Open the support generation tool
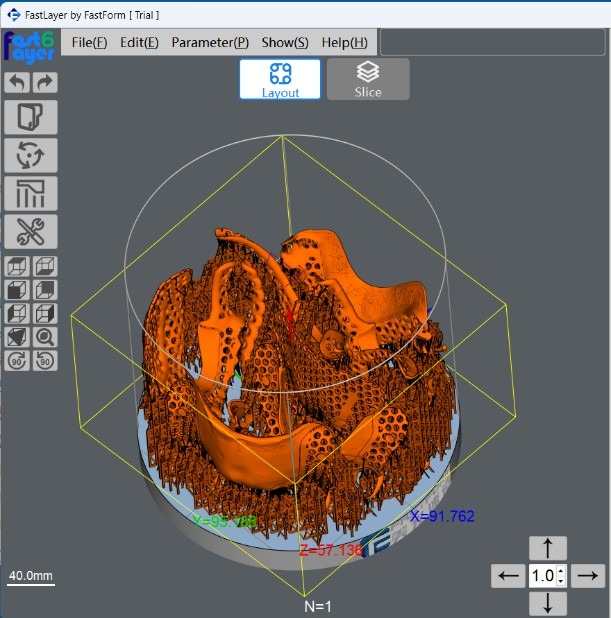 coord(31,194)
